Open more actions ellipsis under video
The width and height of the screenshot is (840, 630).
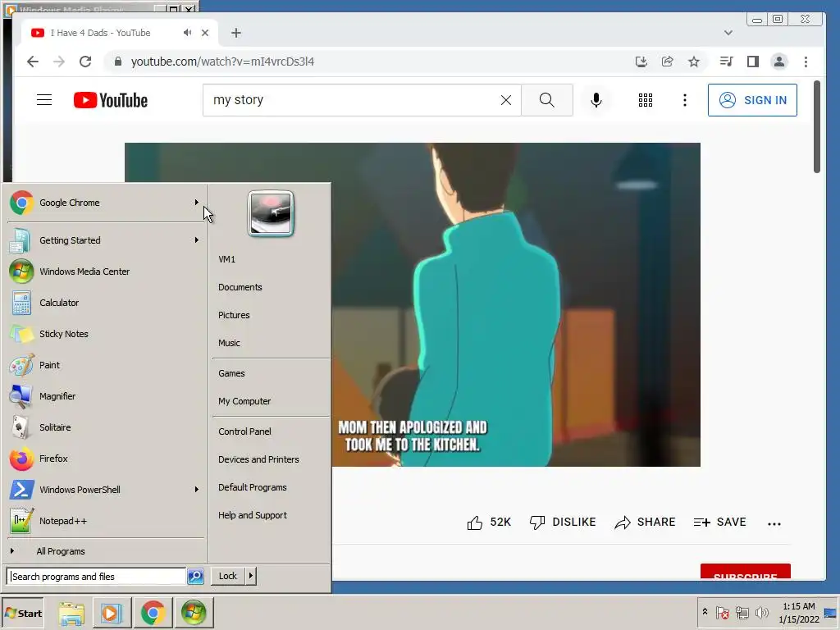(x=774, y=524)
